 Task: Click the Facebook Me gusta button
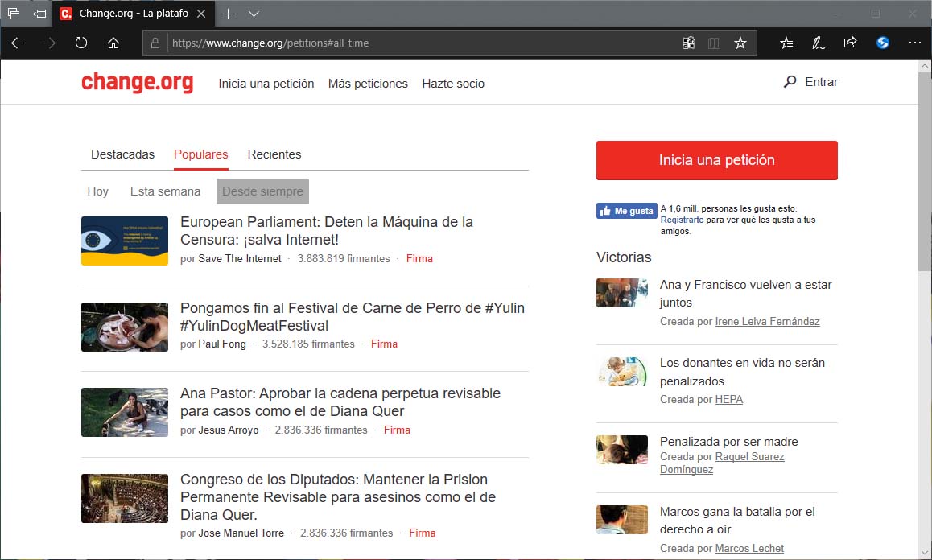tap(626, 211)
